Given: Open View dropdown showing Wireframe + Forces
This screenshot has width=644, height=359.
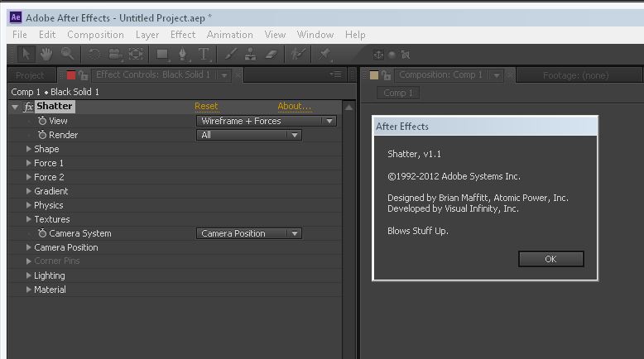Looking at the screenshot, I should [267, 121].
